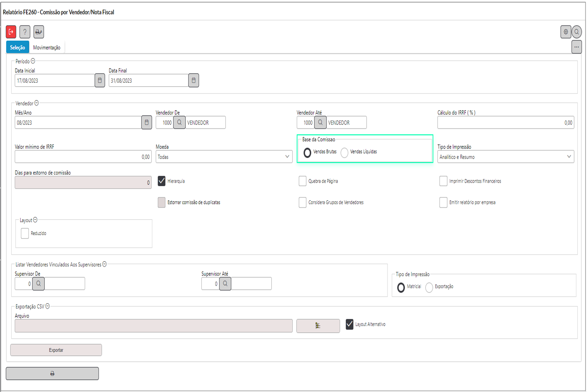Click the file browse button next to Arquivo
The height and width of the screenshot is (392, 587).
[x=318, y=326]
